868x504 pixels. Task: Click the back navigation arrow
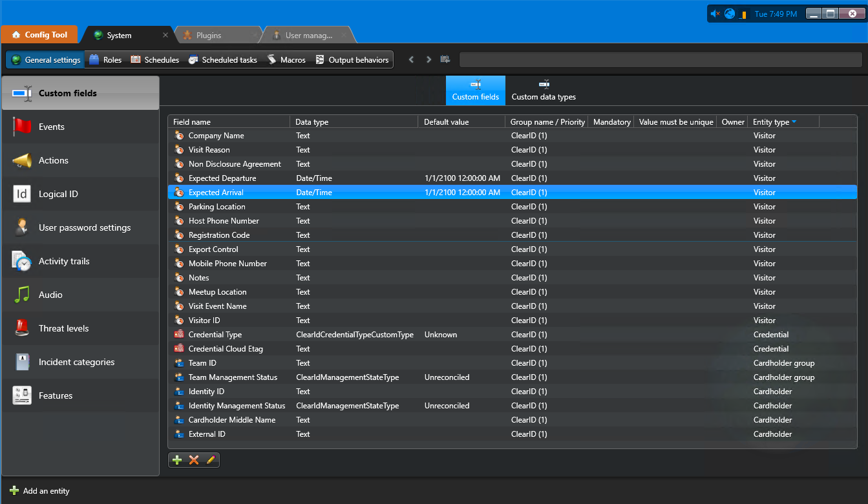coord(411,59)
